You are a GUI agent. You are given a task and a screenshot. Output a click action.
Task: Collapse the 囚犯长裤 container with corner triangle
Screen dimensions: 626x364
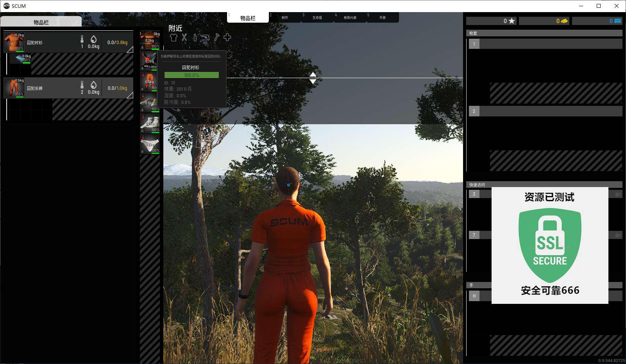click(x=130, y=95)
